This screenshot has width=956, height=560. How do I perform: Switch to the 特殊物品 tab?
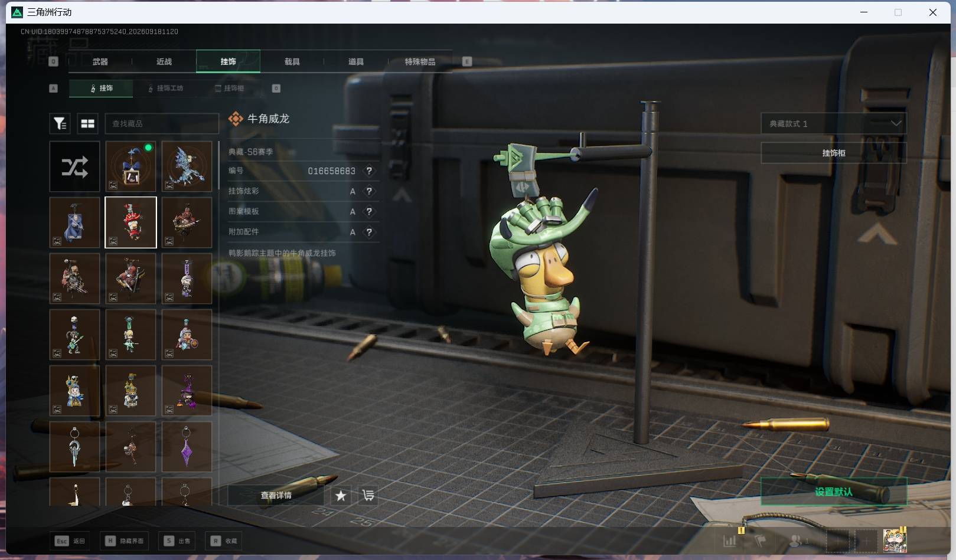[420, 61]
